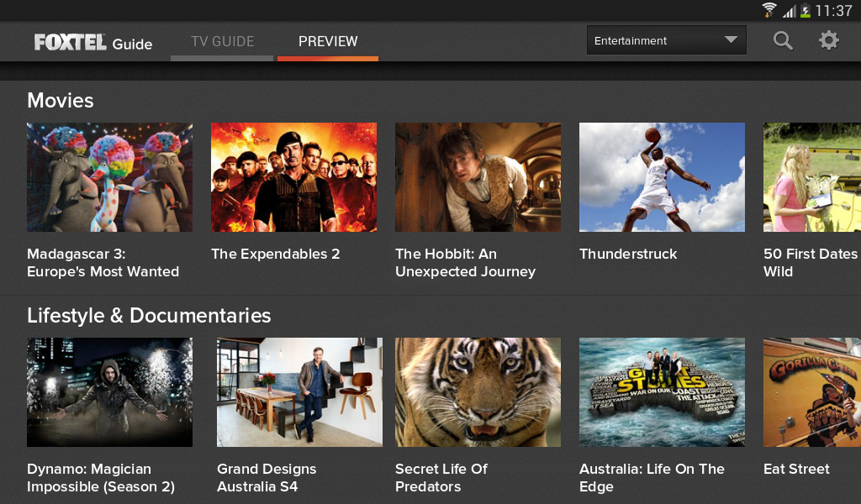Open the settings gear icon
This screenshot has width=861, height=504.
point(828,40)
